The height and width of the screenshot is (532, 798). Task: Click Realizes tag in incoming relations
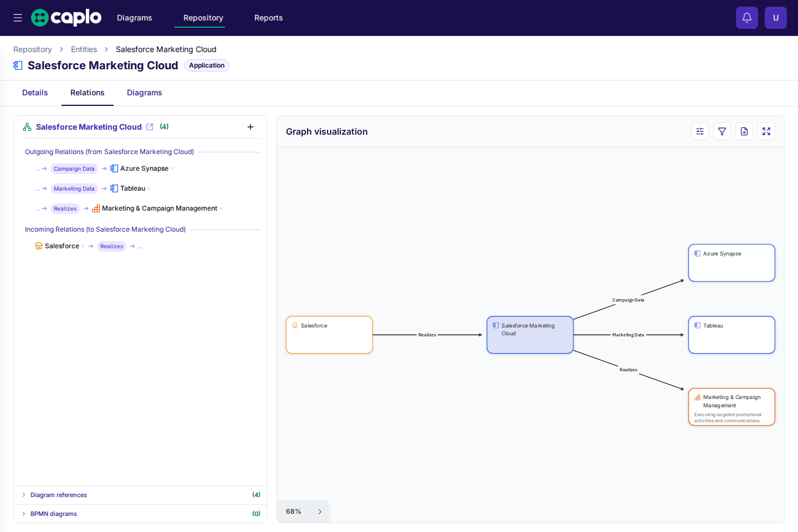[x=112, y=246]
